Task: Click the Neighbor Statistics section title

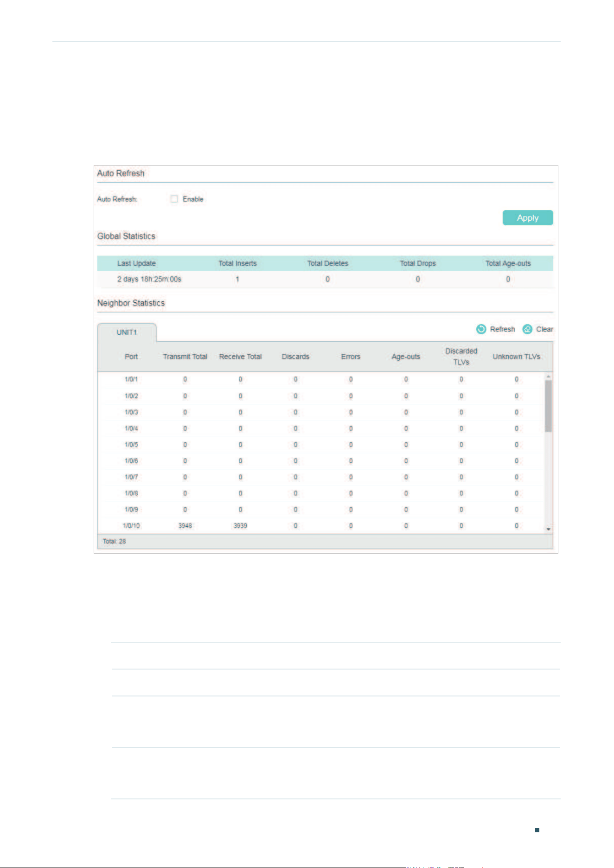Action: 131,303
